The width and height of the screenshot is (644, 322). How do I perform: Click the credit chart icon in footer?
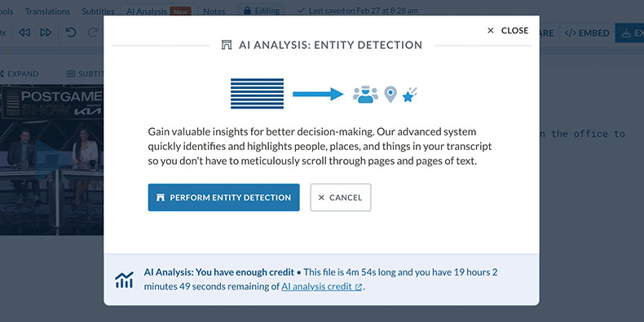point(124,280)
